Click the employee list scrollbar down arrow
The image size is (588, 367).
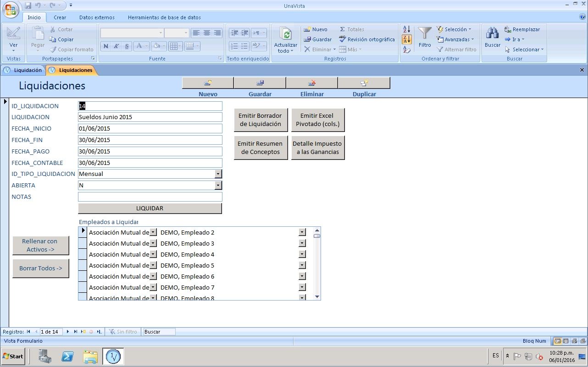(317, 297)
